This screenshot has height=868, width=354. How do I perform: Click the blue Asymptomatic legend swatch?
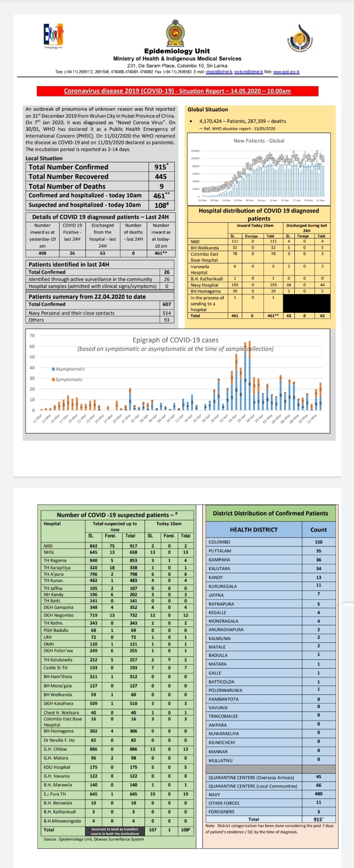click(x=53, y=369)
